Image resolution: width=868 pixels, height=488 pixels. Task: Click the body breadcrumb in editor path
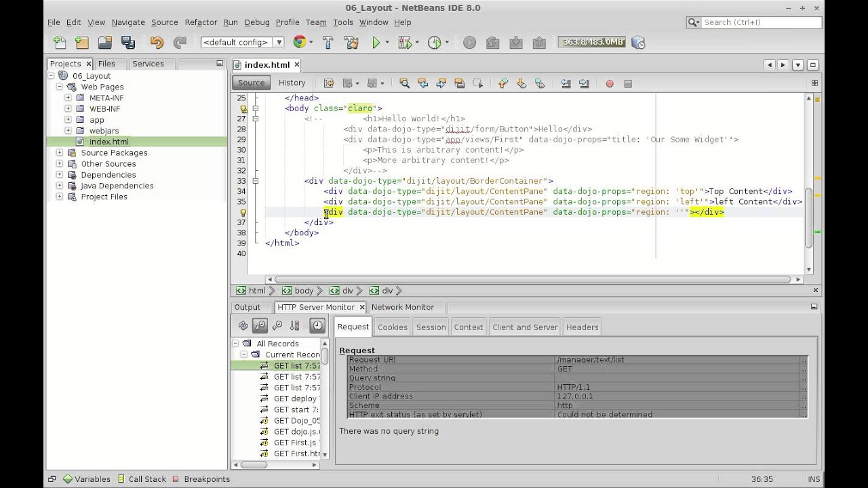click(298, 291)
